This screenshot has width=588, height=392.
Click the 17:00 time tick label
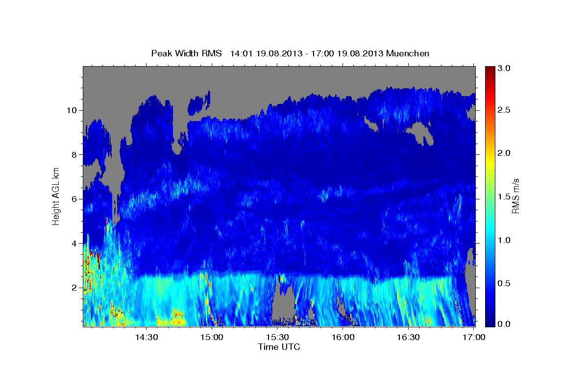(x=474, y=337)
